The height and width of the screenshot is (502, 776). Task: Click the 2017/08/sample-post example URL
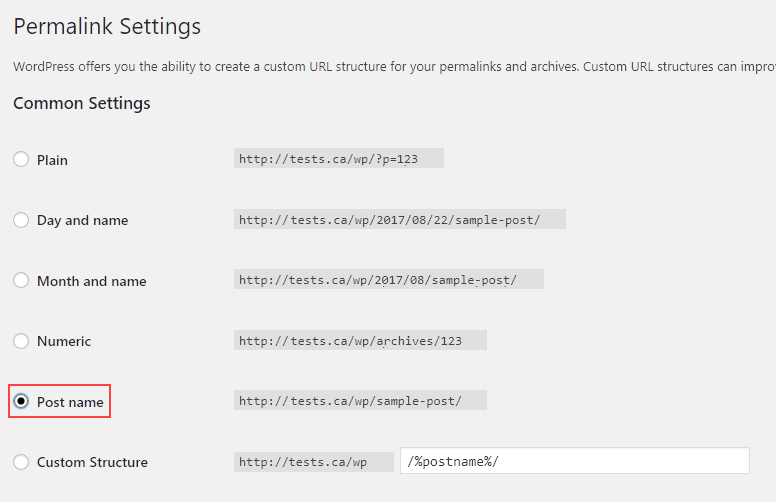pos(388,280)
